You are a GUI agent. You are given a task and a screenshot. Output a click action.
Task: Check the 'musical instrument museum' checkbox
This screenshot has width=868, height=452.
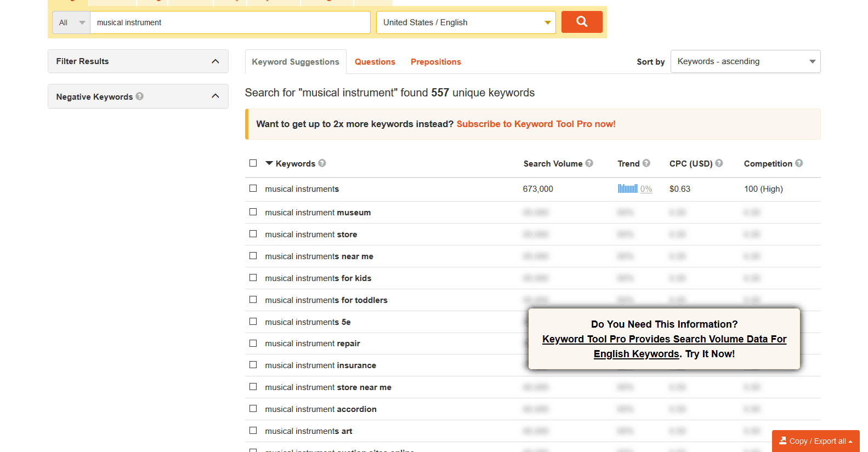(253, 212)
